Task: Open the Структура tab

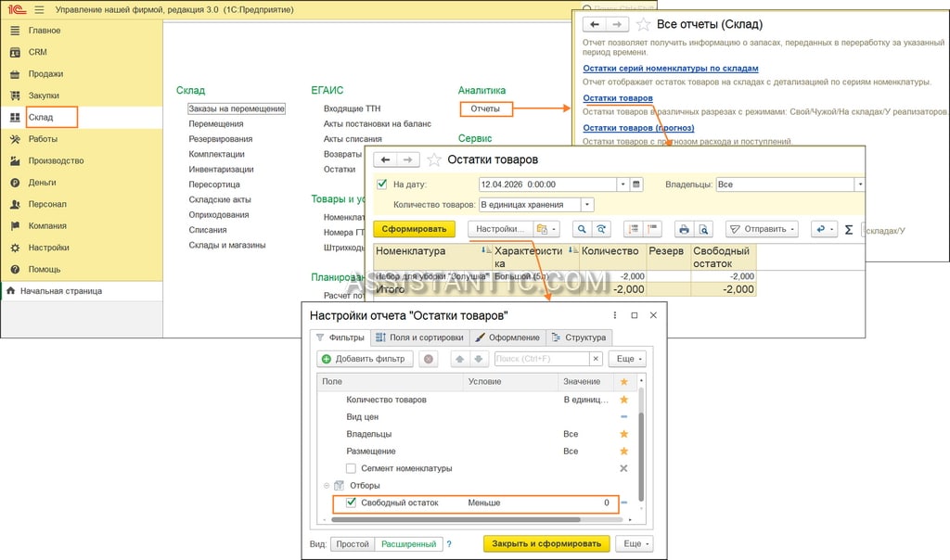Action: [579, 337]
